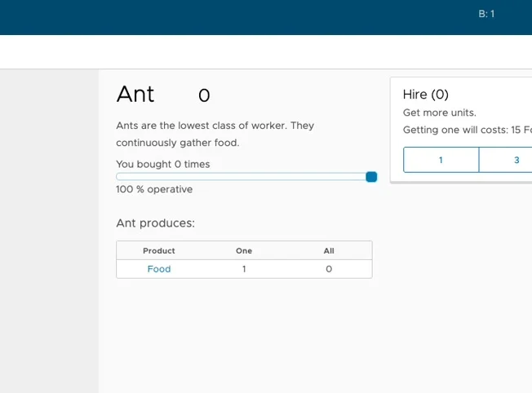Viewport: 532px width, 393px height.
Task: Open the Food product link
Action: pyautogui.click(x=159, y=269)
